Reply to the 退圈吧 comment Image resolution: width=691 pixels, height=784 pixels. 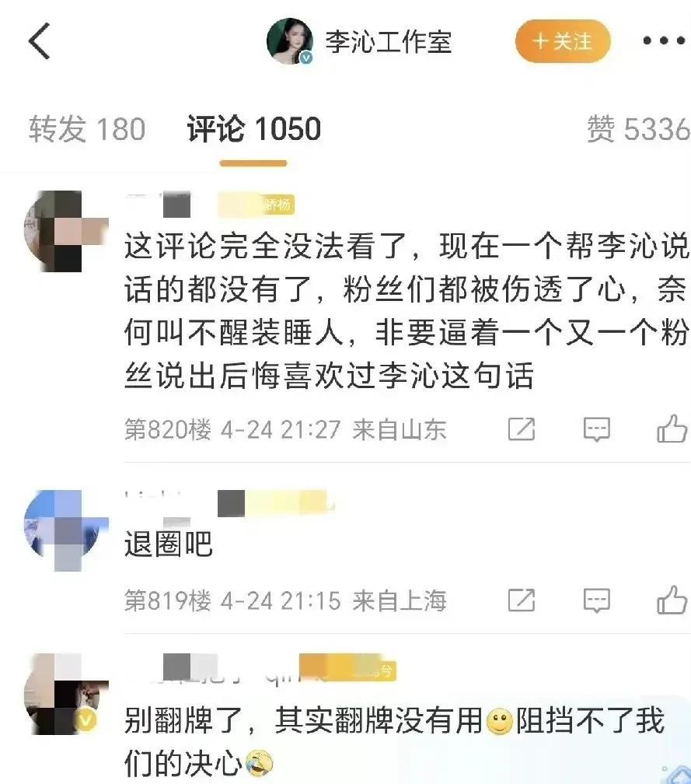[597, 600]
